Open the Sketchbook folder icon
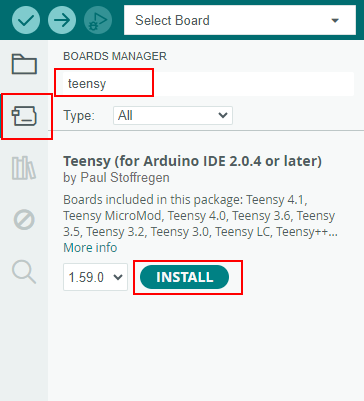Viewport: 364px width, 401px height. tap(24, 64)
